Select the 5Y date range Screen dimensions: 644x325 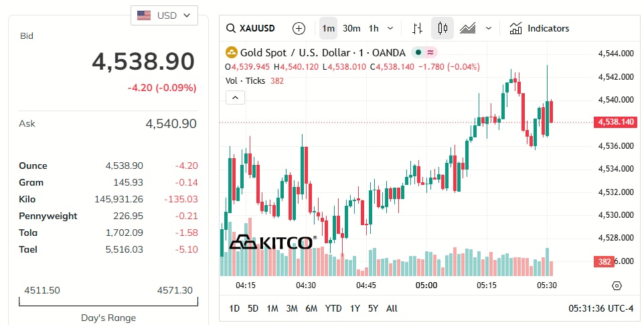tap(373, 308)
